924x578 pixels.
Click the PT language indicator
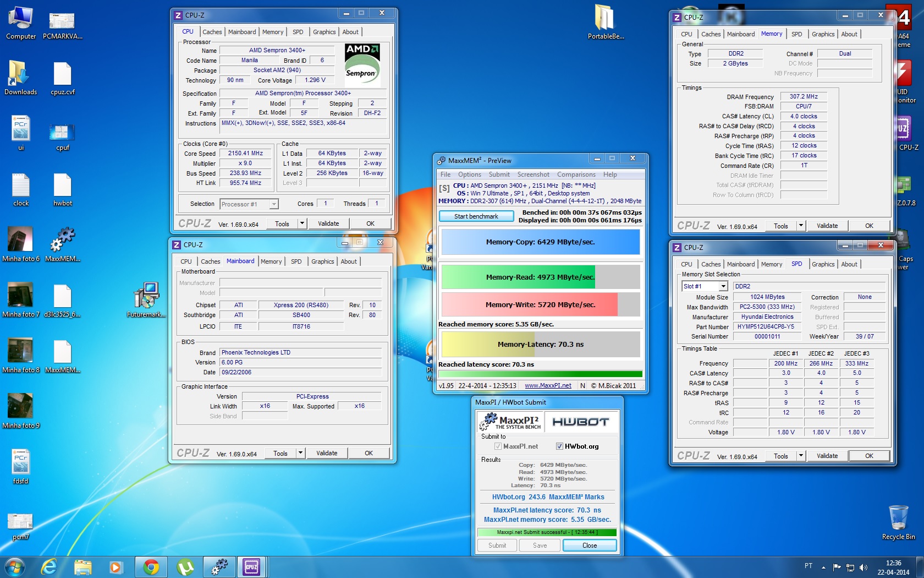pyautogui.click(x=809, y=566)
